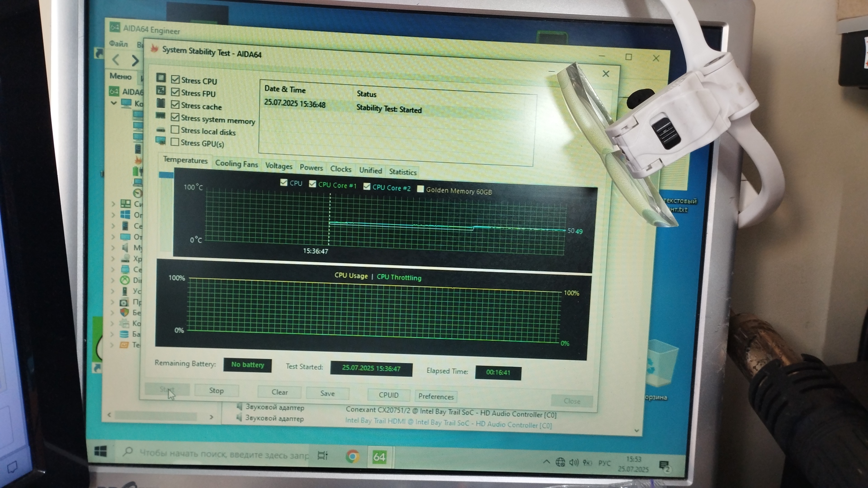This screenshot has height=488, width=868.
Task: Open Google Chrome from the taskbar
Action: coord(352,456)
